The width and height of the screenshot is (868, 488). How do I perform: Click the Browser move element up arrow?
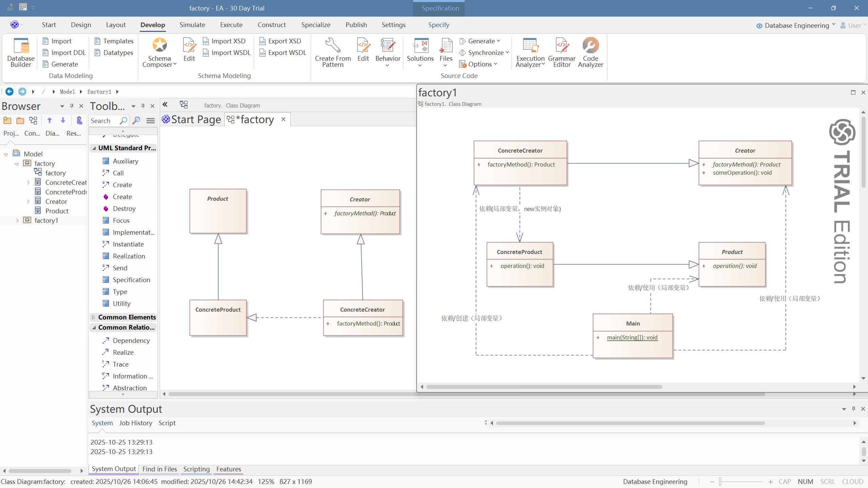(50, 120)
